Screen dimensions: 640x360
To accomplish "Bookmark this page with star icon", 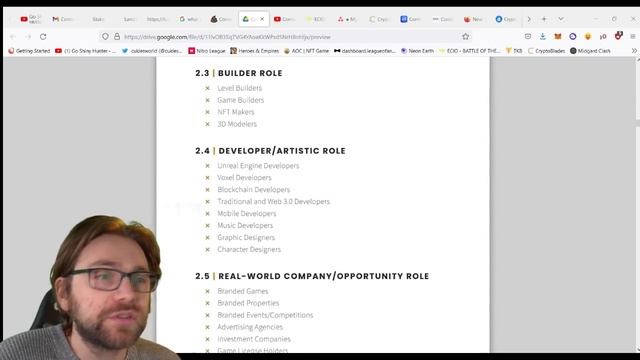I will pyautogui.click(x=465, y=37).
